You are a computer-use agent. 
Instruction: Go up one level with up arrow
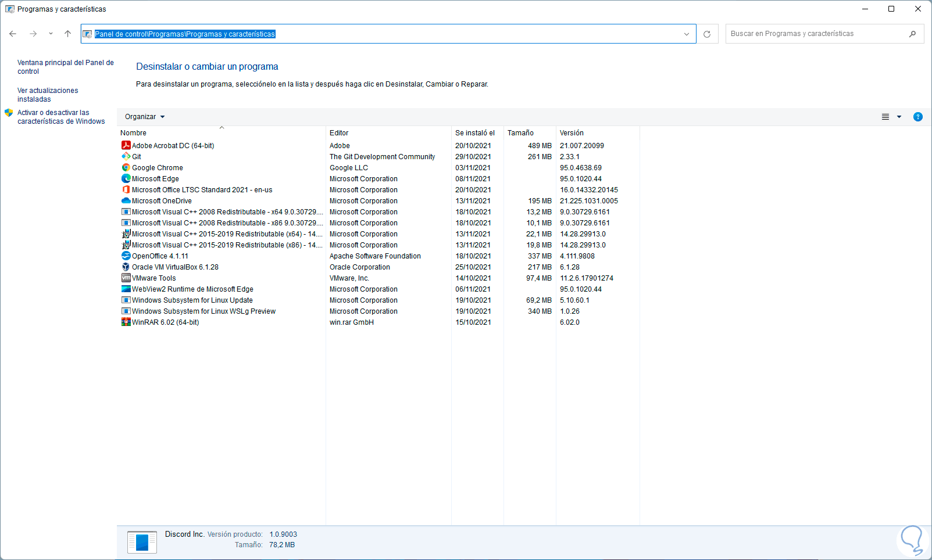(x=67, y=34)
